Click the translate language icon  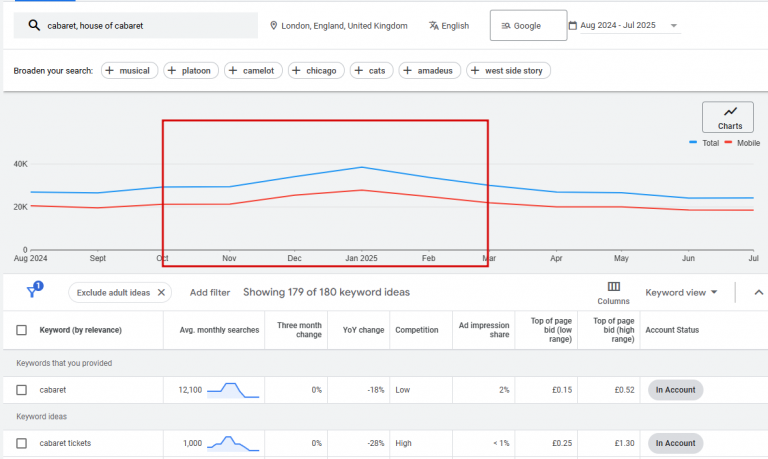(433, 25)
